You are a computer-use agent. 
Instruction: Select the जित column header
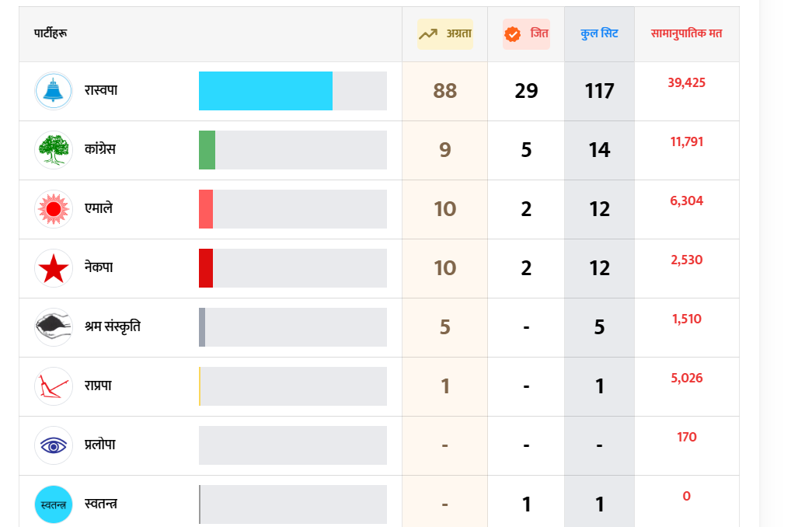526,34
